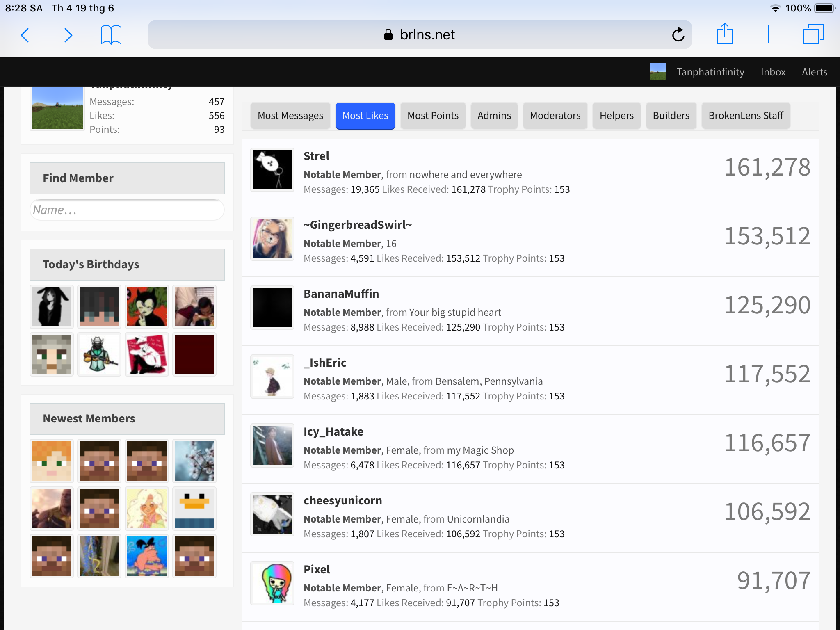840x630 pixels.
Task: Click the 161,278 likes count for Strel
Action: 767,168
